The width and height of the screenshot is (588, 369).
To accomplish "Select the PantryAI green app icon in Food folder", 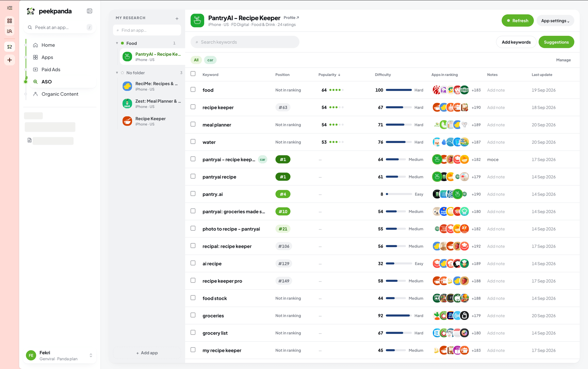I will (x=127, y=57).
